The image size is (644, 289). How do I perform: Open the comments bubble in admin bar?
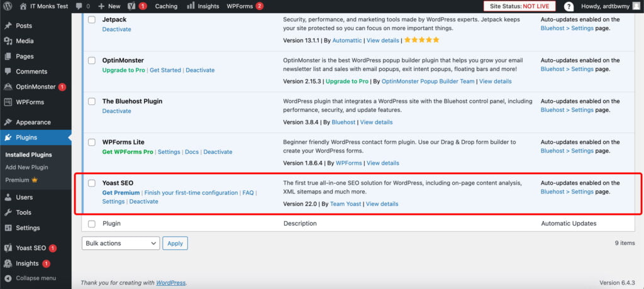[x=82, y=6]
